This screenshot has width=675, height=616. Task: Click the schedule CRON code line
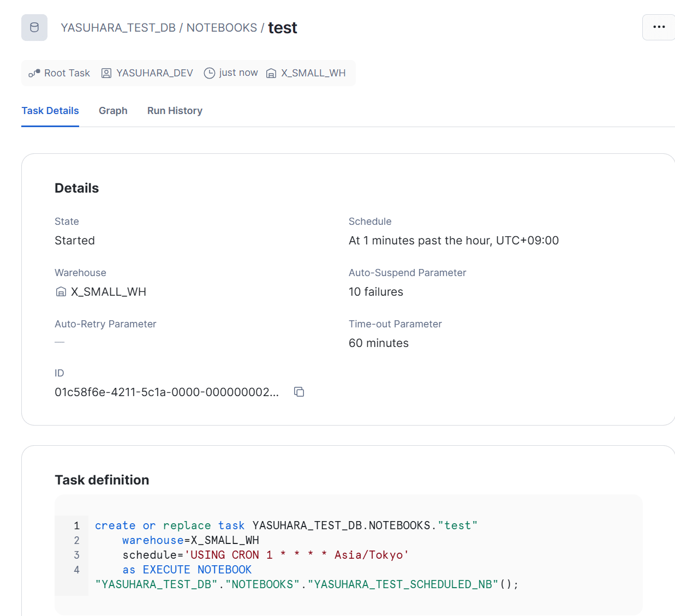(x=266, y=555)
